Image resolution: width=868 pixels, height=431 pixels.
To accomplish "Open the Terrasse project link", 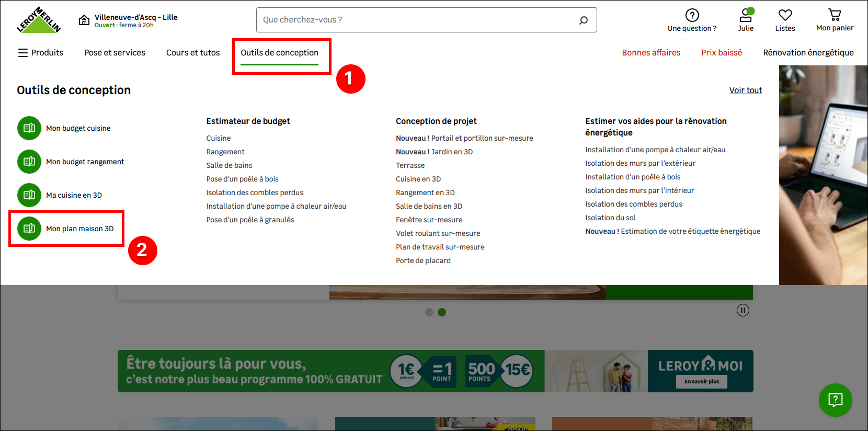I will (410, 165).
